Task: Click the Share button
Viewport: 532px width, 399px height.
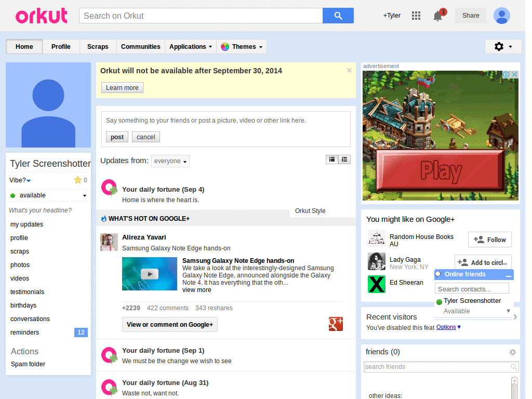Action: click(471, 16)
